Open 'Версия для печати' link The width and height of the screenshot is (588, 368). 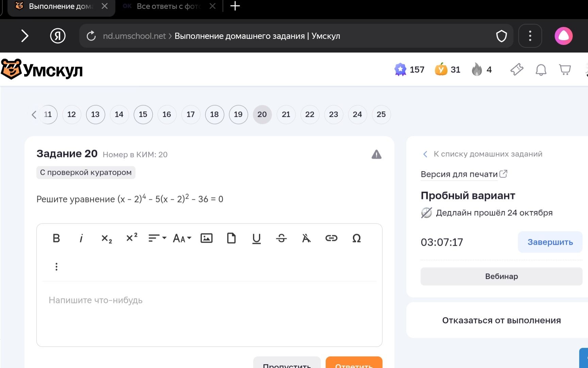tap(464, 174)
